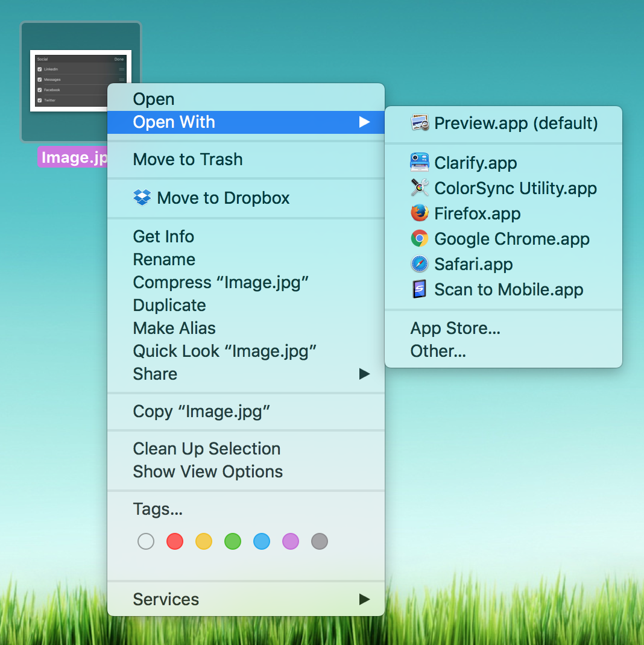This screenshot has height=645, width=644.
Task: Click the Scan to Mobile icon
Action: tap(420, 289)
